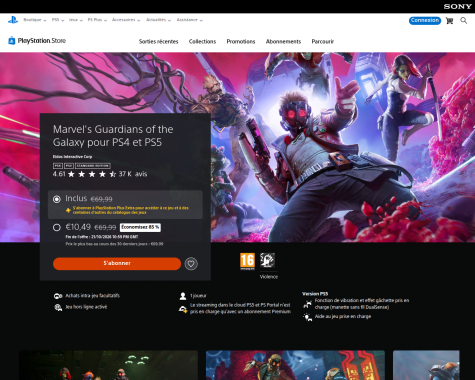Click the lowest price last 30 days note
Screen dimensions: 475x380
point(114,244)
